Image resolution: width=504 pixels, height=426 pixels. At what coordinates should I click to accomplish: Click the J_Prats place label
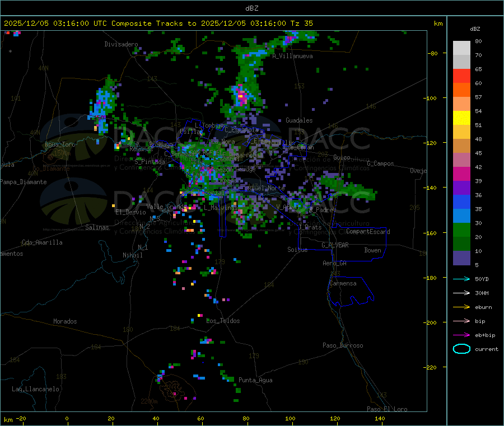310,227
